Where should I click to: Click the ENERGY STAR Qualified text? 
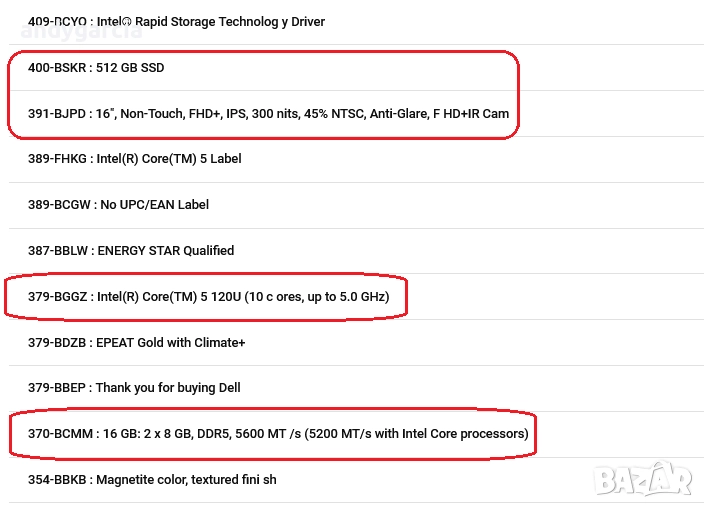coord(165,250)
